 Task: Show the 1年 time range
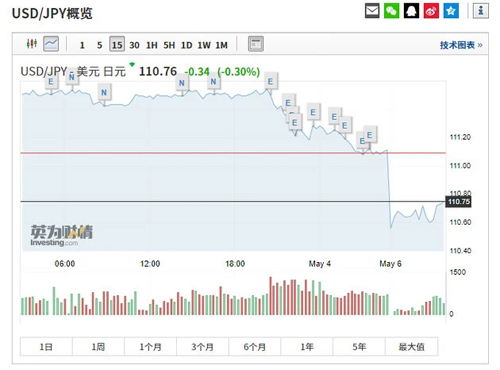coord(307,347)
